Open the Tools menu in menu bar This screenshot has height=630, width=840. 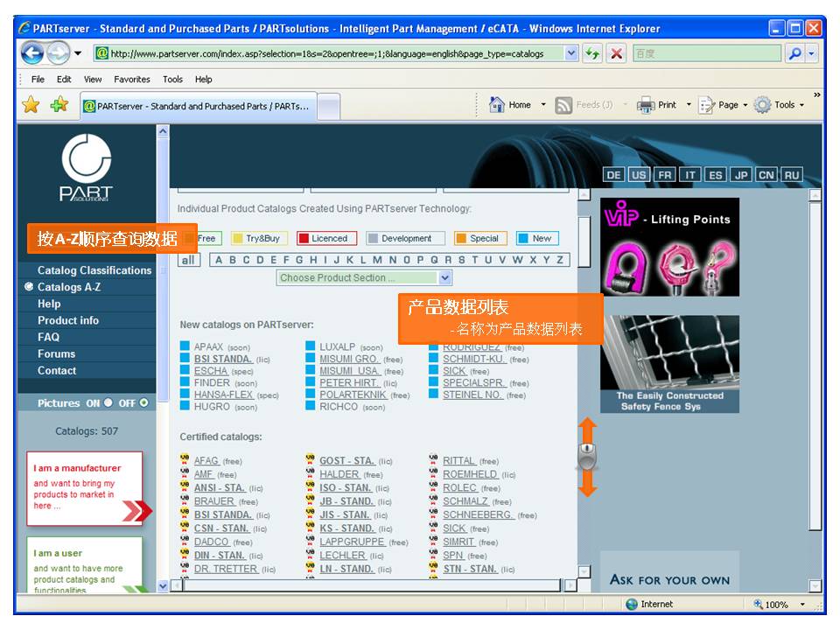point(172,80)
